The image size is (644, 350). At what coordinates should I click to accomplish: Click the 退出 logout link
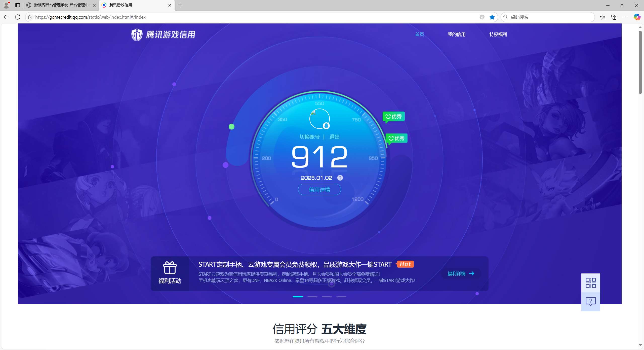point(334,137)
